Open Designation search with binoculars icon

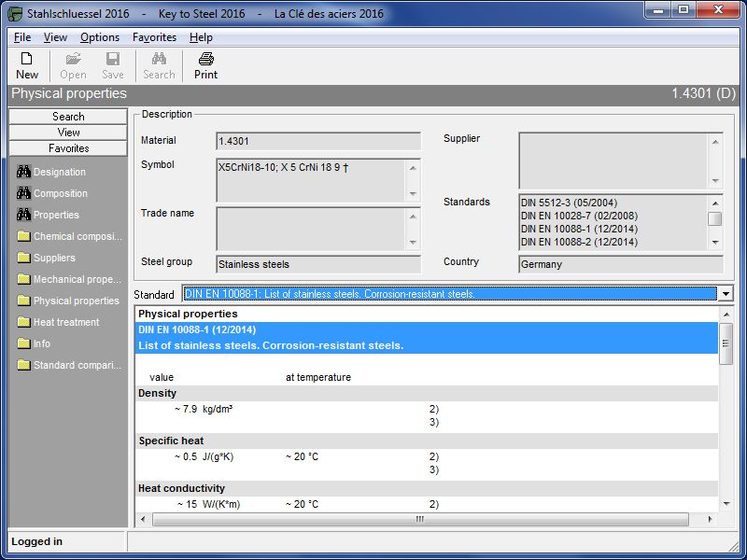24,172
